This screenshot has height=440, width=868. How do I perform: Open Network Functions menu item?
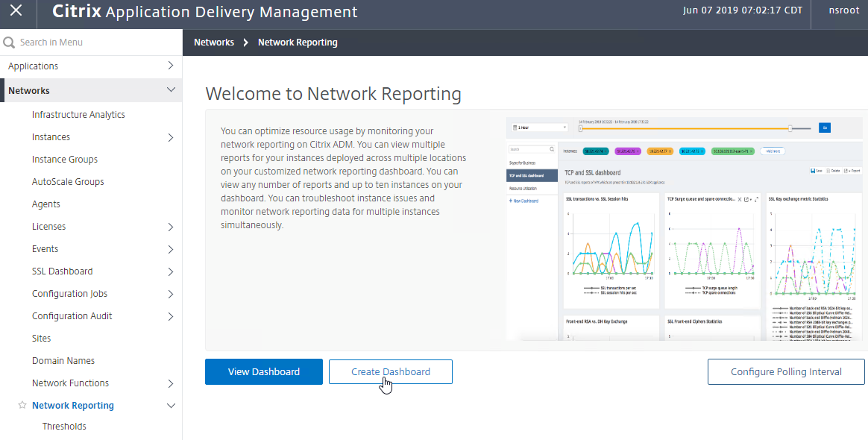pyautogui.click(x=70, y=383)
